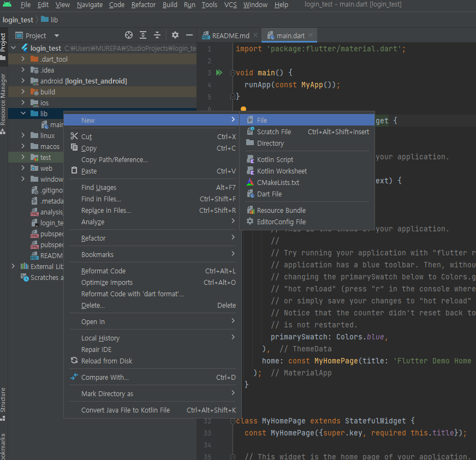
Task: Select Convert Java File to Kotlin File
Action: (153, 410)
